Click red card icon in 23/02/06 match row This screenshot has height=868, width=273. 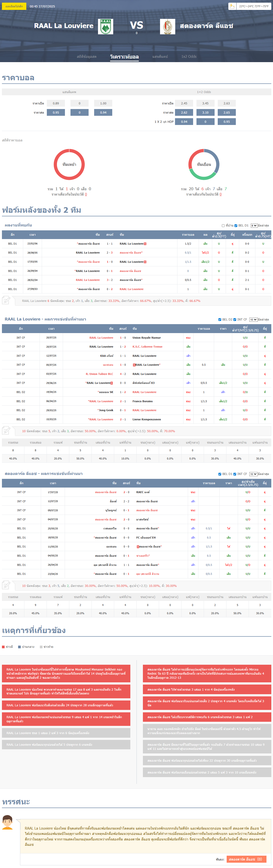[x=145, y=244]
